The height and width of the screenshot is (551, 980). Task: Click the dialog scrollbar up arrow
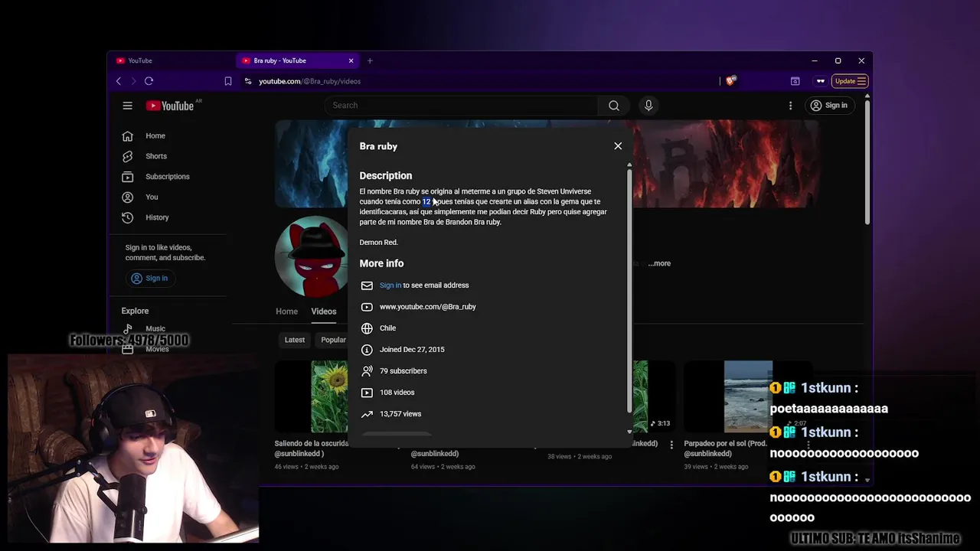[629, 165]
